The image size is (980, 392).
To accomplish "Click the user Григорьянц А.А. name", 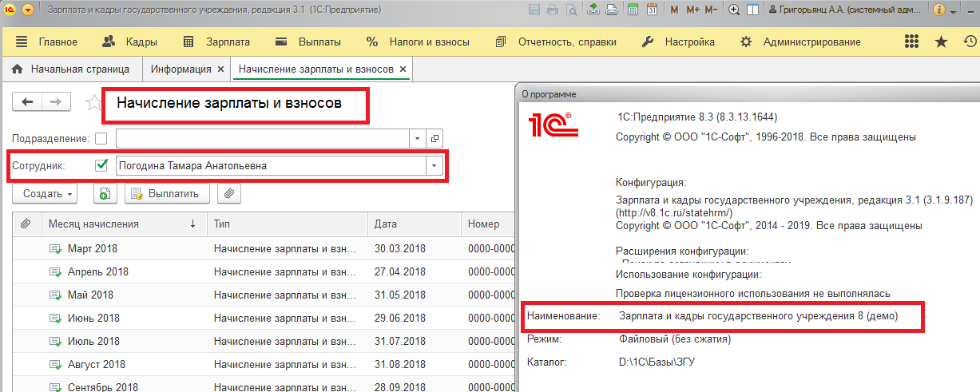I will (847, 10).
